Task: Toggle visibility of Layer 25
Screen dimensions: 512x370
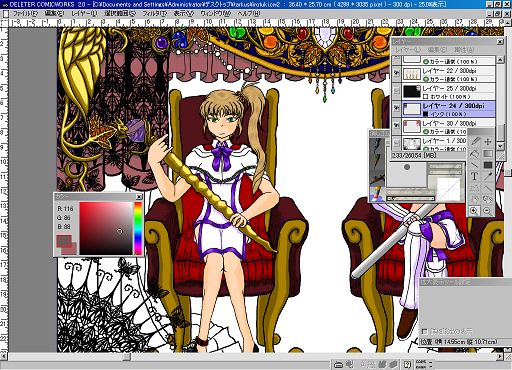Action: [396, 91]
